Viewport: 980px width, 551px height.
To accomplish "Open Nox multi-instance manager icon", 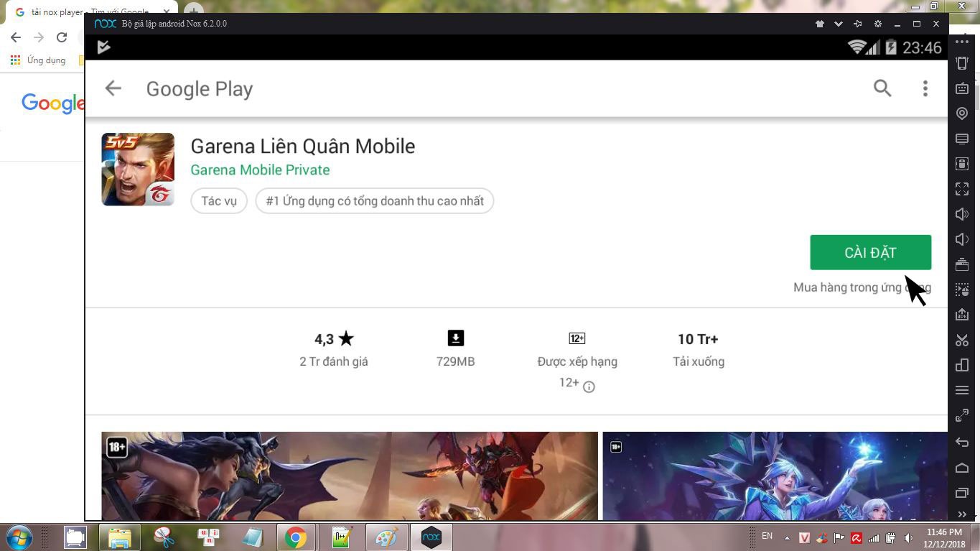I will coord(962,365).
